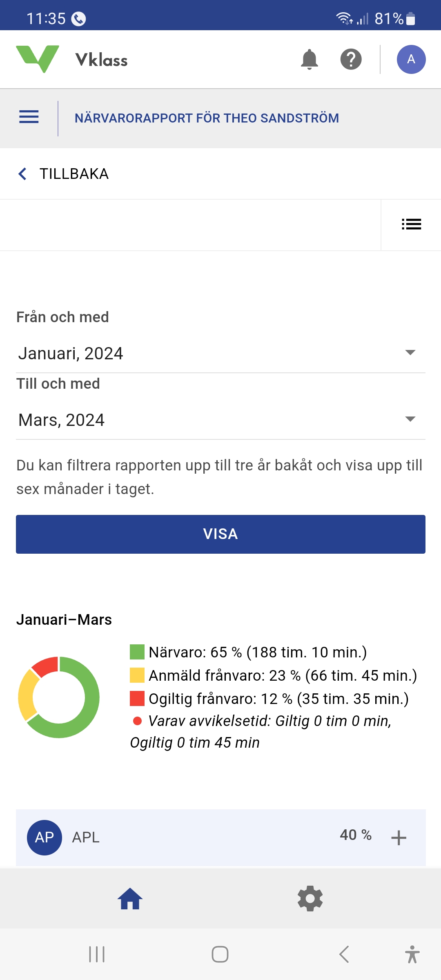441x980 pixels.
Task: Tap the Närvarorapport page title
Action: point(207,118)
